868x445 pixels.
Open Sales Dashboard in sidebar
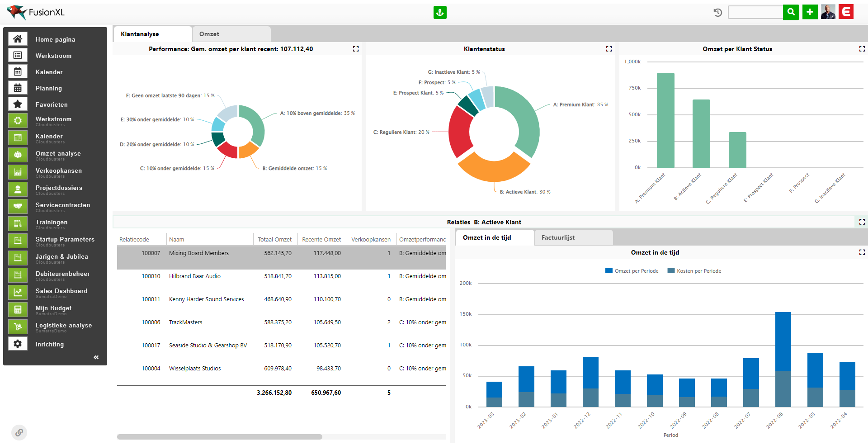(x=18, y=293)
